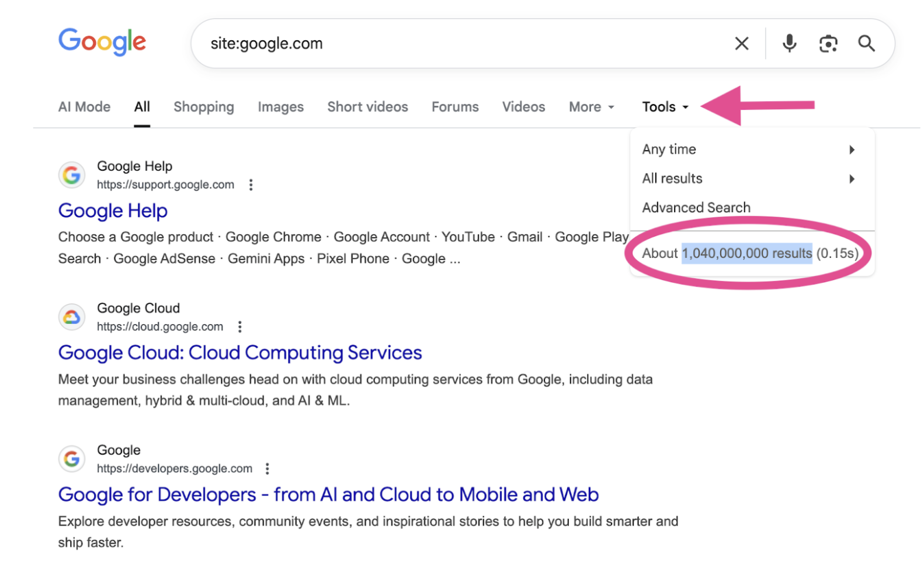The image size is (924, 575).
Task: Open Advanced Search from Tools menu
Action: (x=696, y=207)
